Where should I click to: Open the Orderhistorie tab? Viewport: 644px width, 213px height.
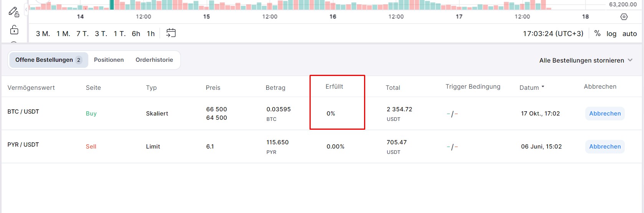(154, 60)
